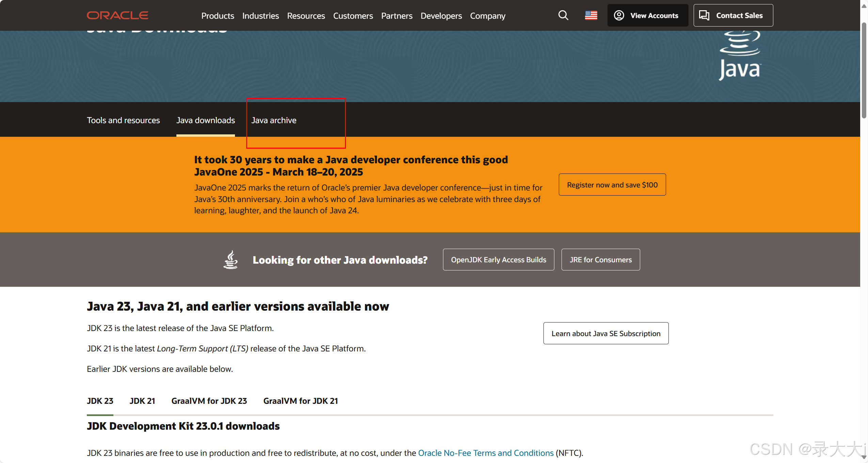Click the large Java logo in banner
Viewport: 868px width, 463px height.
click(740, 56)
